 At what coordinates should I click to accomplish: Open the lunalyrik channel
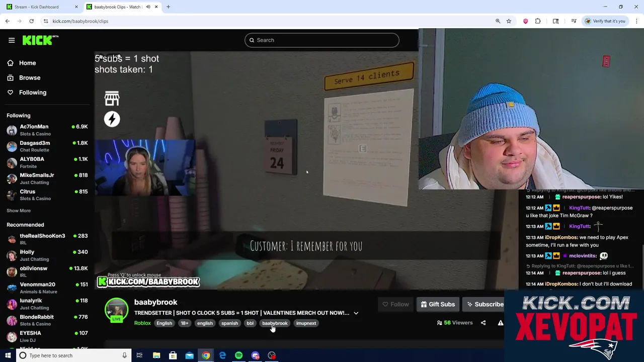47,304
